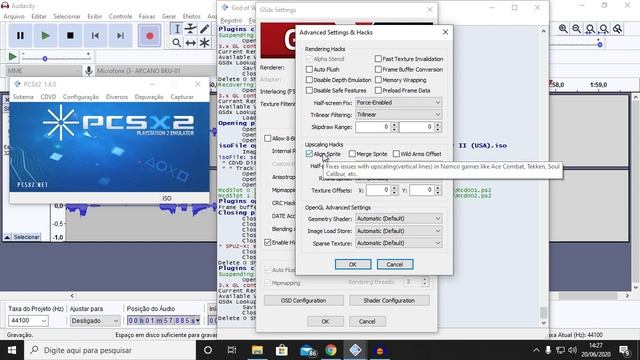This screenshot has height=360, width=640.
Task: Open Windows Start menu
Action: tap(12, 350)
